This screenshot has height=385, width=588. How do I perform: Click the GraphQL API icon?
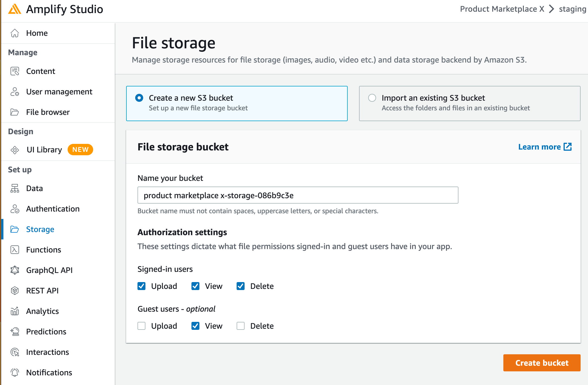point(15,270)
